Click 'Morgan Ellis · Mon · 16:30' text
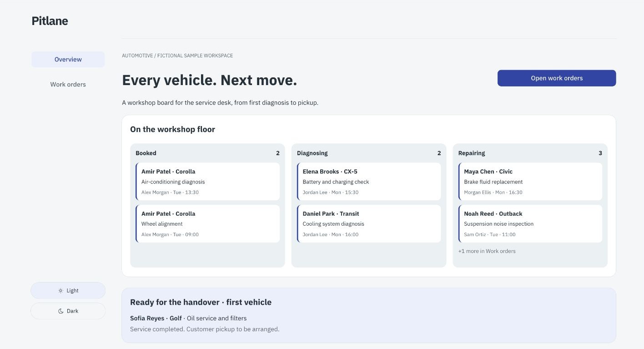Viewport: 644px width, 349px height. (493, 192)
